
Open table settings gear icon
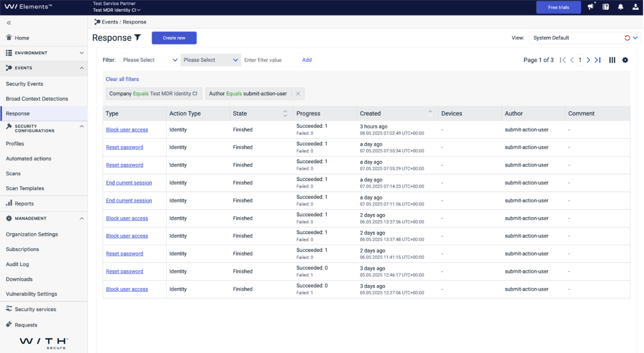coord(625,60)
